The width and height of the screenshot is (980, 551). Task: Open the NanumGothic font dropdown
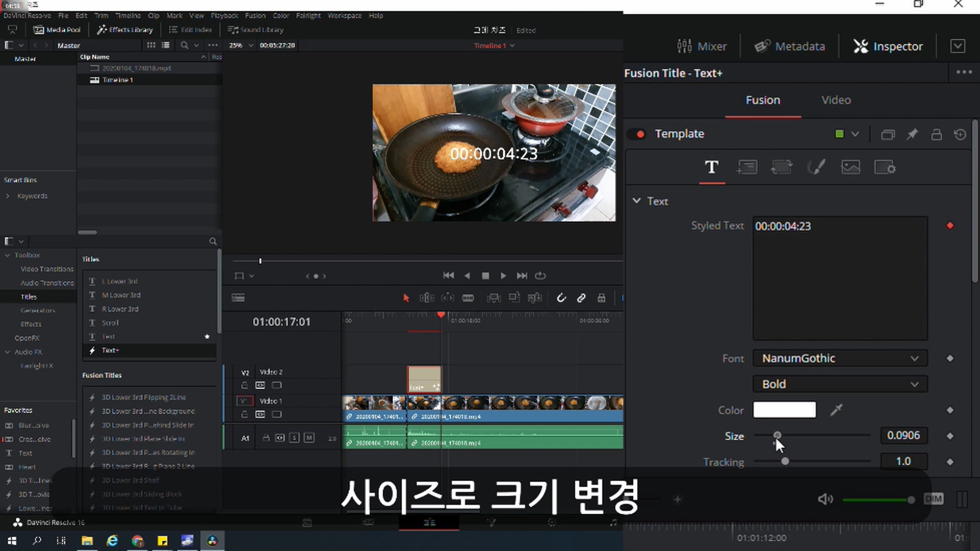click(840, 359)
